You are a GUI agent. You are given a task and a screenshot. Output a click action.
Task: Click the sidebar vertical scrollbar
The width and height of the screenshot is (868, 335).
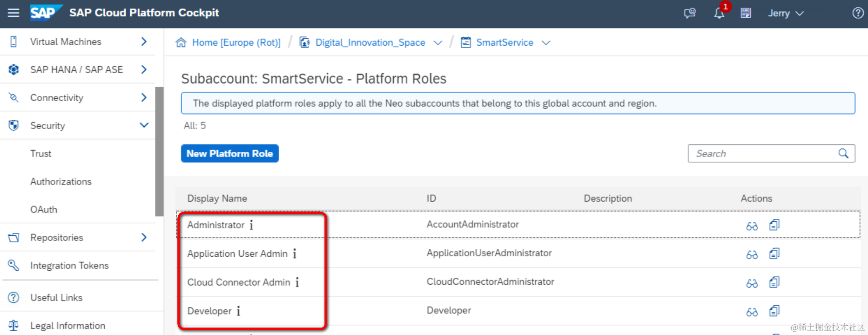click(x=159, y=151)
